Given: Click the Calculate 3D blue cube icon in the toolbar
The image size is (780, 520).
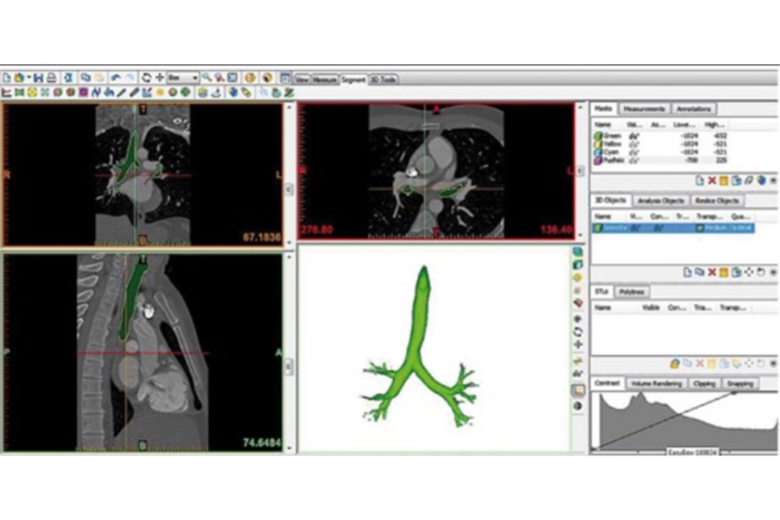Looking at the screenshot, I should coord(233,93).
